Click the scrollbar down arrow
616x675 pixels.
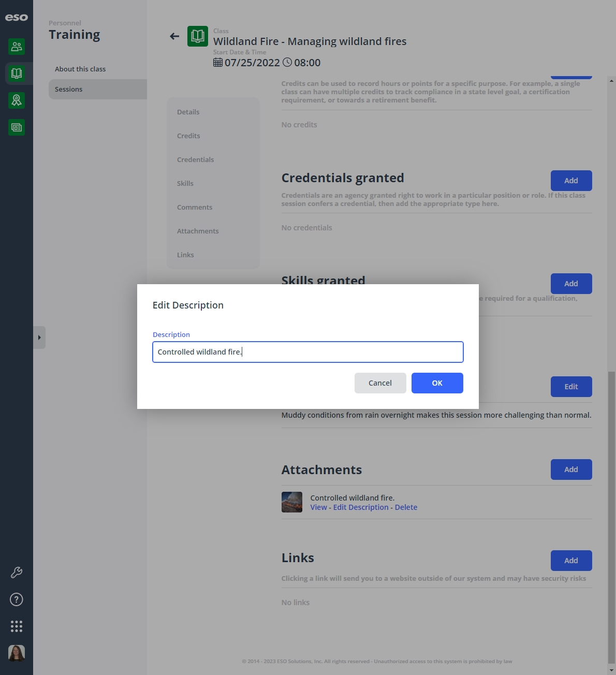click(x=612, y=670)
